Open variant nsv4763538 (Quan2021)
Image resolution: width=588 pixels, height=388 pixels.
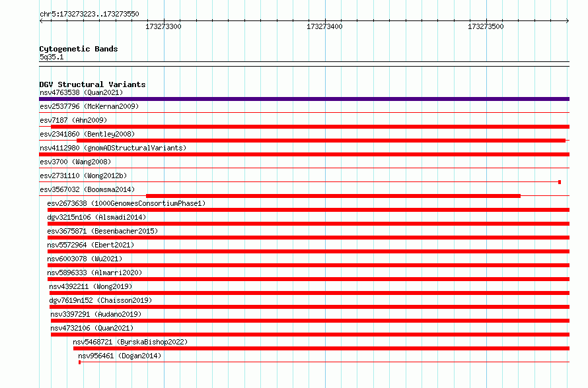coord(81,92)
